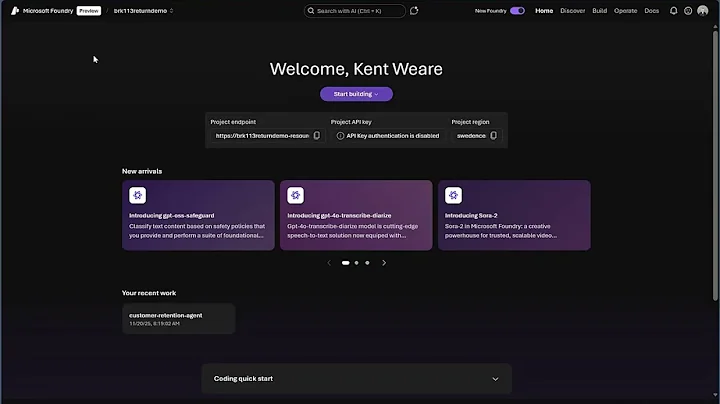Select the second carousel page dot
The width and height of the screenshot is (720, 404).
[356, 263]
